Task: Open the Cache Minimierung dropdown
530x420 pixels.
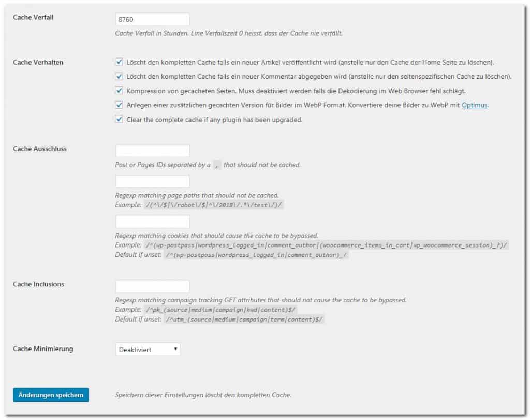Action: 148,350
